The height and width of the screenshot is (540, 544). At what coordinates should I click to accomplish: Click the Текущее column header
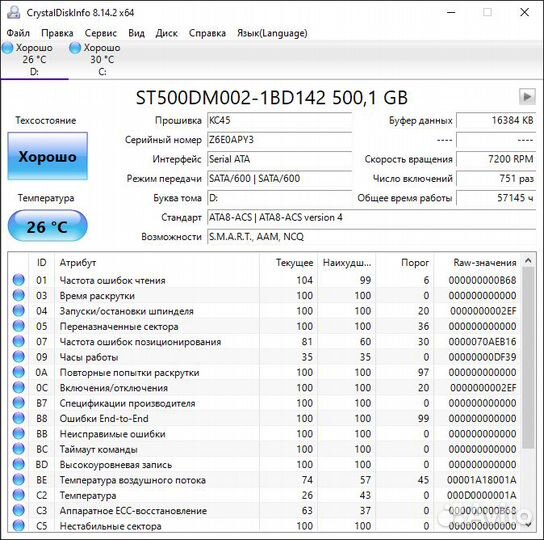[x=289, y=262]
